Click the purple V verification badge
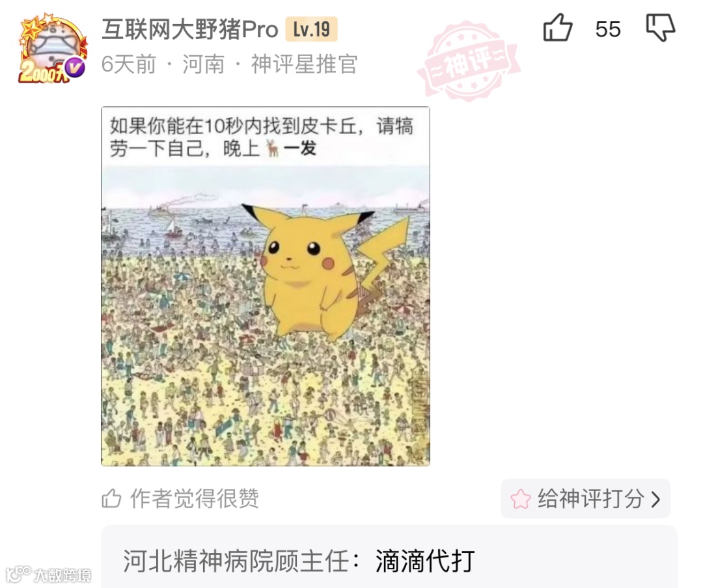 [76, 68]
